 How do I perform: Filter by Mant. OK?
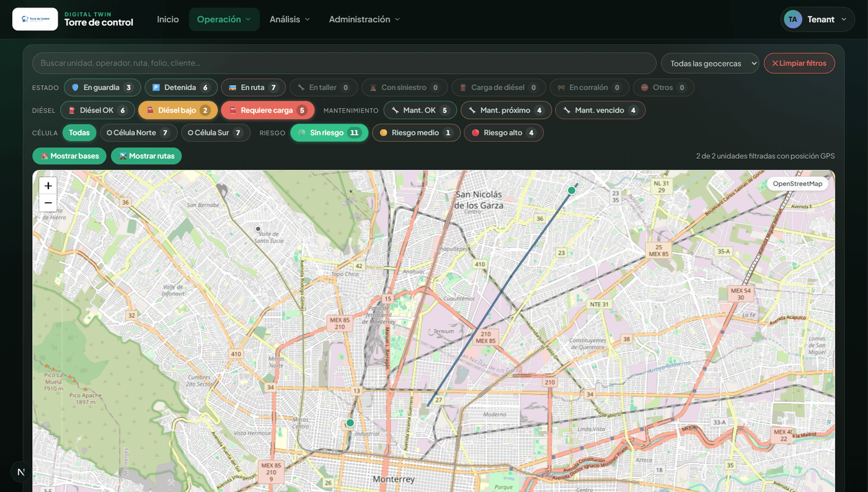(420, 110)
